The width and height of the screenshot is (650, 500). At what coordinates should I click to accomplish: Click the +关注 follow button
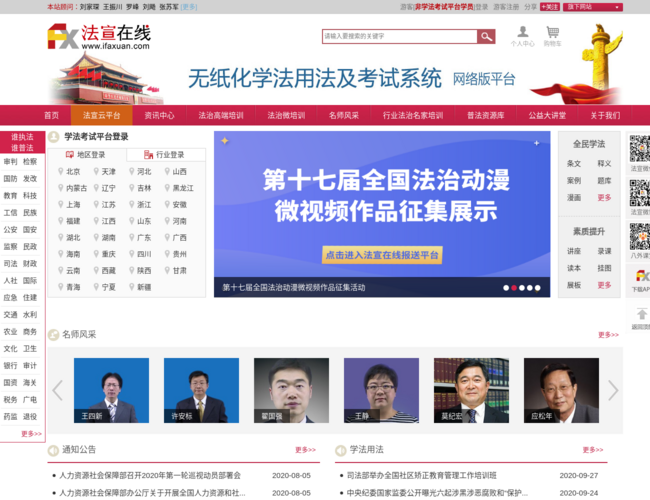click(550, 7)
